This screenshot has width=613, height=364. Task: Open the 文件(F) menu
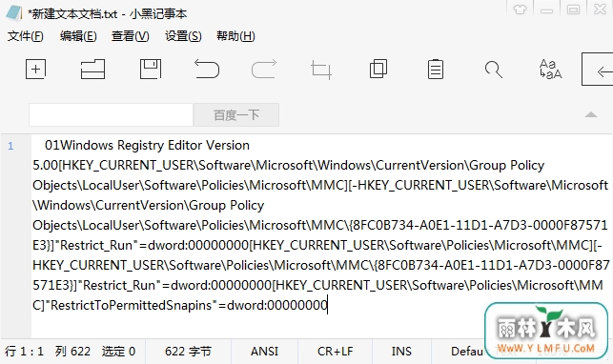(x=26, y=36)
